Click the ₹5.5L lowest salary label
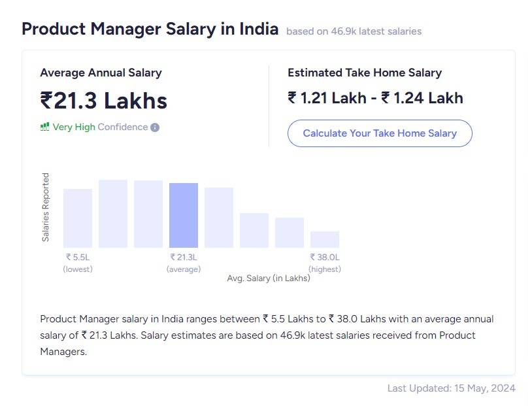532x406 pixels. tap(78, 257)
